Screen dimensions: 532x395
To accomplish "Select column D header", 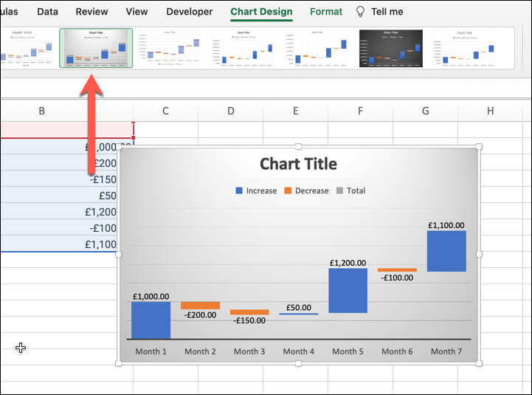I will (x=231, y=111).
